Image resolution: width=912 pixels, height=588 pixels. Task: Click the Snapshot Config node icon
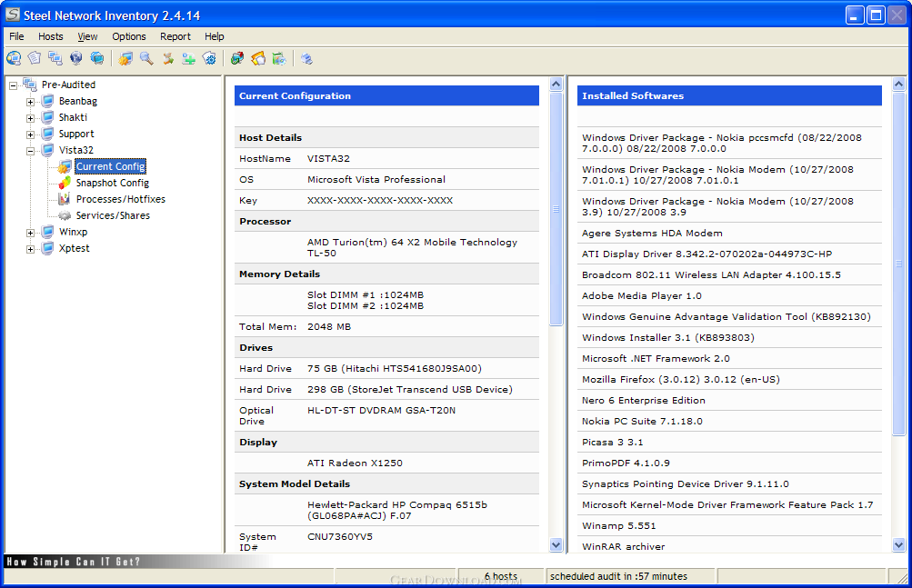[65, 183]
